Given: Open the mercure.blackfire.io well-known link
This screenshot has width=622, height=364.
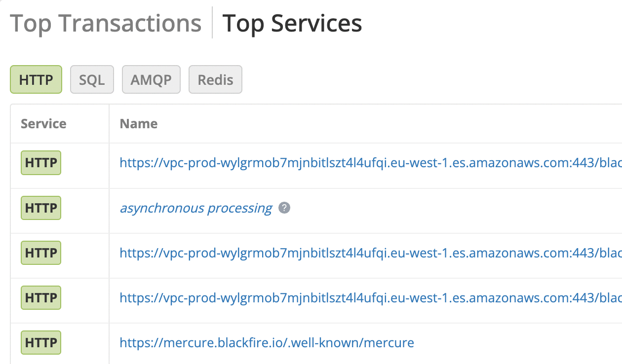Looking at the screenshot, I should [267, 342].
